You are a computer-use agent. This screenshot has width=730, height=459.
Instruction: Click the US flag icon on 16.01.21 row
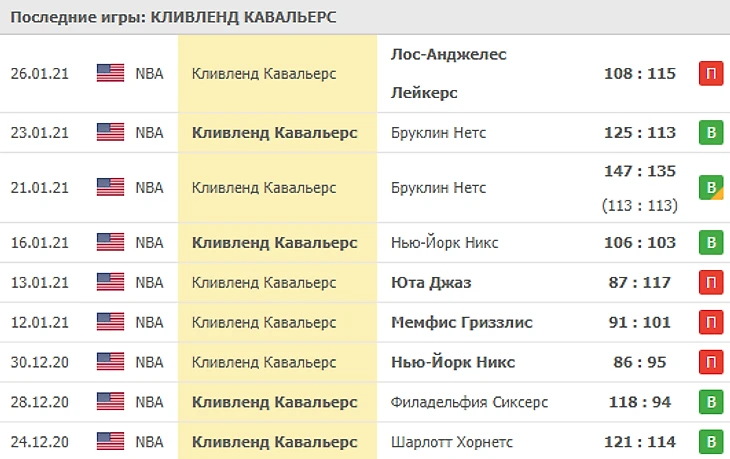(x=110, y=243)
